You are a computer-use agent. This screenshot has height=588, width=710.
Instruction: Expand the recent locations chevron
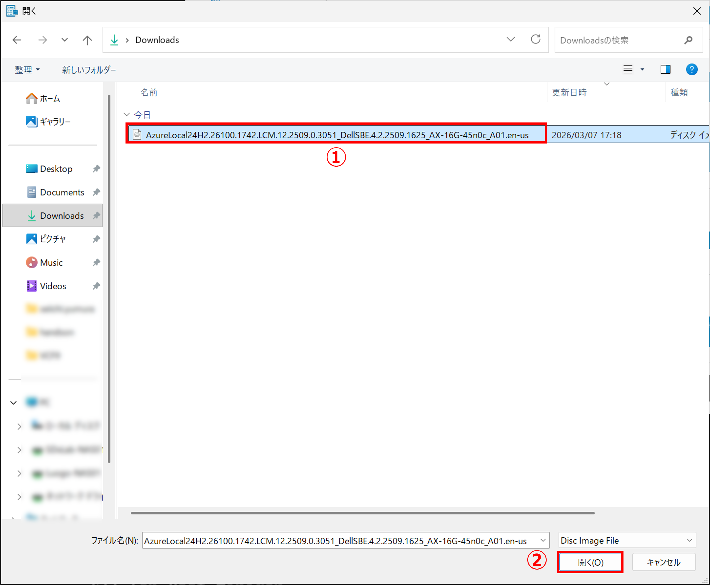click(65, 40)
